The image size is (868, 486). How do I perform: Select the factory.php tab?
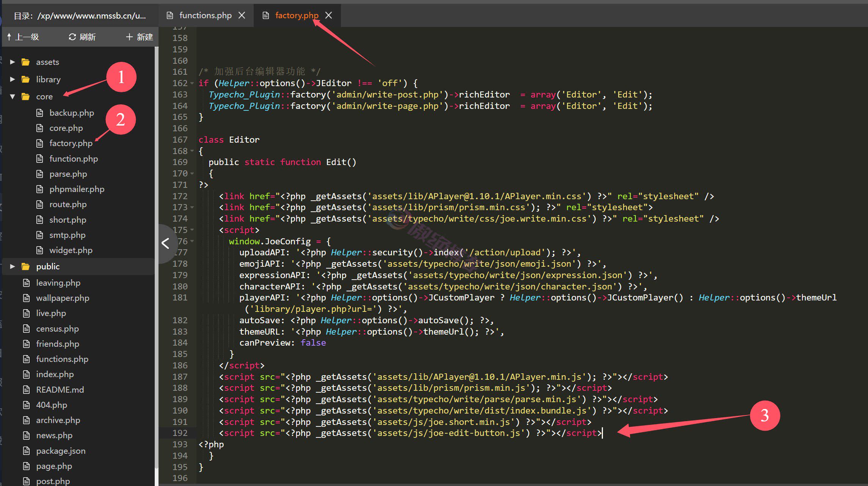click(296, 15)
